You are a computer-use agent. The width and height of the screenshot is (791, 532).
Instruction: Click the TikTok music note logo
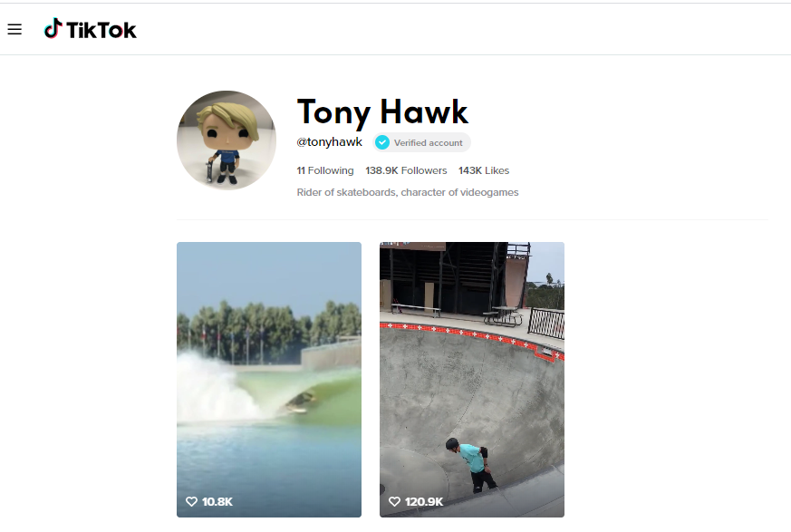pos(53,29)
